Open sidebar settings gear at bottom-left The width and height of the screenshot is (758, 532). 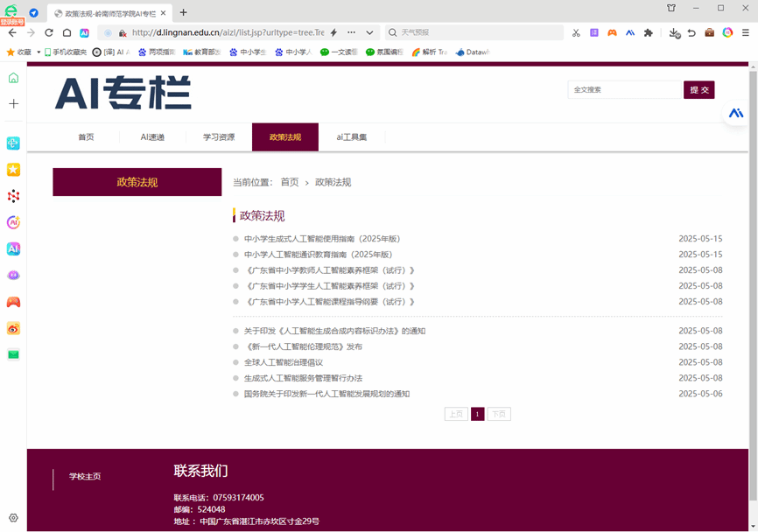(13, 518)
